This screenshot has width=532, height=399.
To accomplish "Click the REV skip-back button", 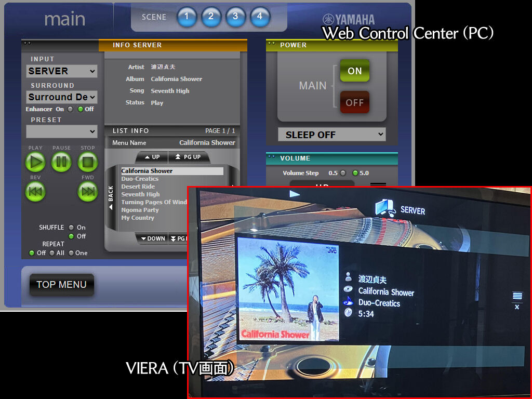I will pyautogui.click(x=35, y=192).
